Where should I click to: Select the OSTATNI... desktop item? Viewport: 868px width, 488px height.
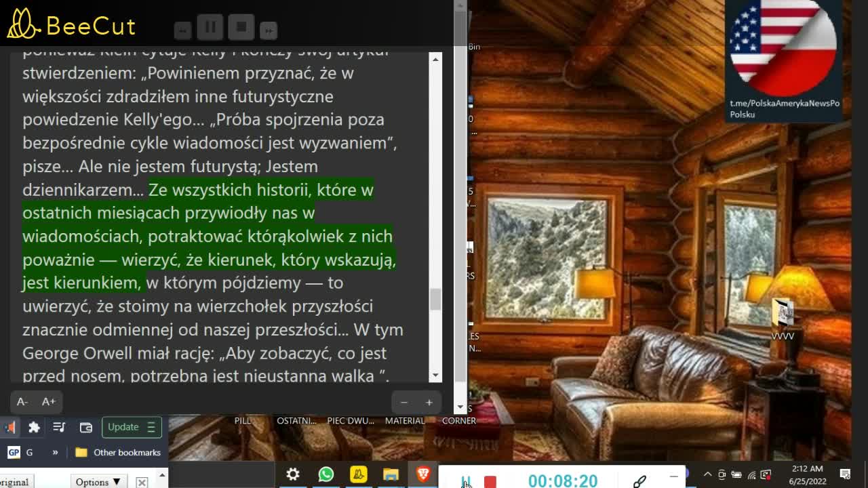[296, 421]
